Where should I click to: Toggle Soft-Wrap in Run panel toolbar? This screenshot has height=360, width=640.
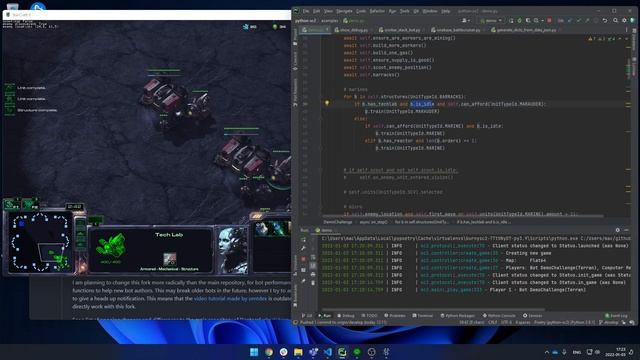[313, 258]
